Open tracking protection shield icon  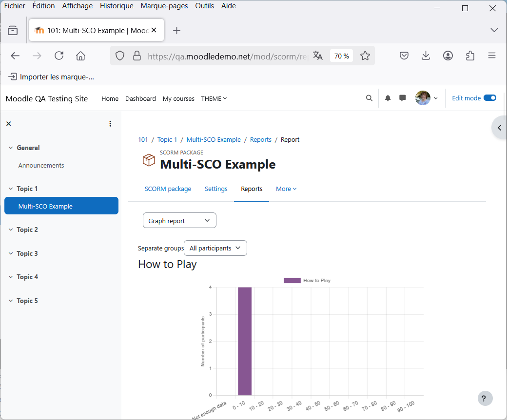point(120,56)
